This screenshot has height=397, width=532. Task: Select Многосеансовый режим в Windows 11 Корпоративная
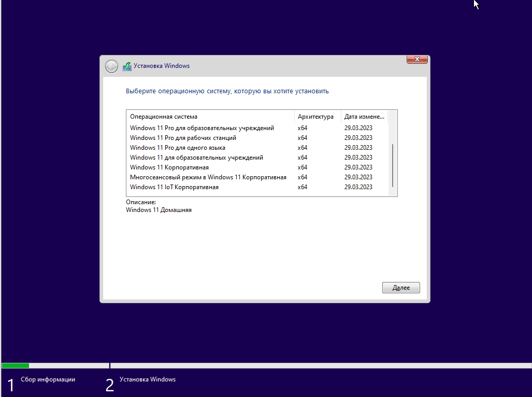tap(257, 177)
